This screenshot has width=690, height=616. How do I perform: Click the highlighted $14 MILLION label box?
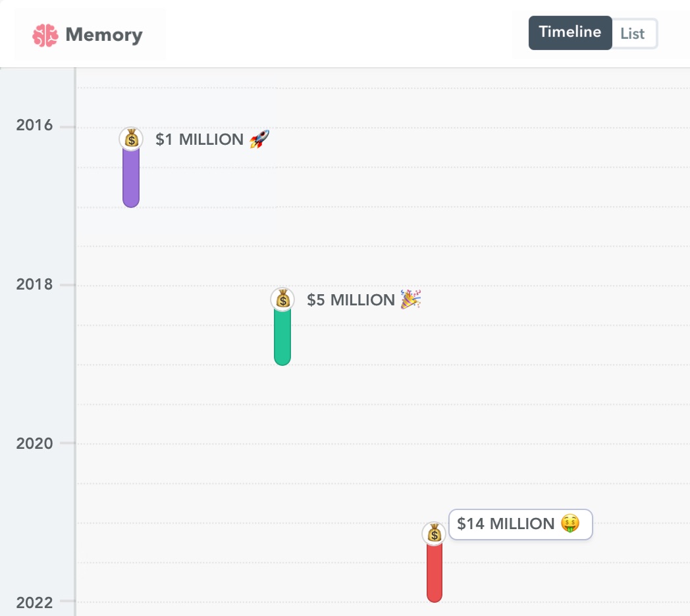coord(520,525)
